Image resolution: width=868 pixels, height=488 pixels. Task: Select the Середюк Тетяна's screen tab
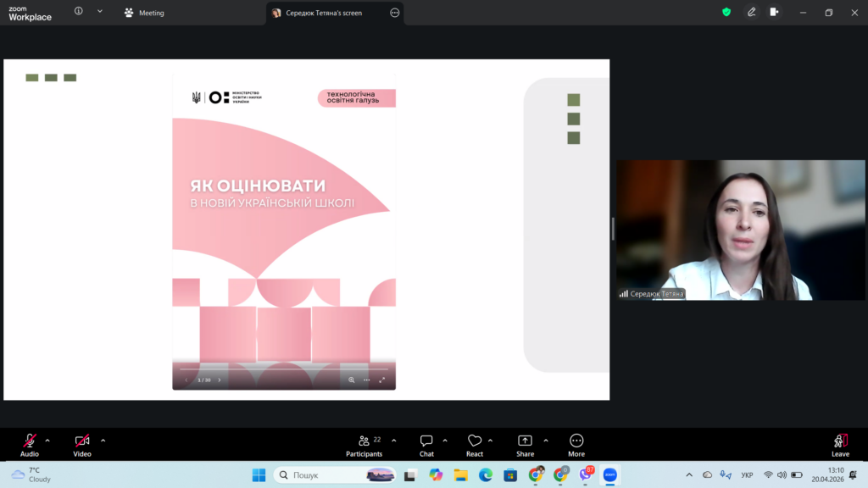pyautogui.click(x=326, y=13)
